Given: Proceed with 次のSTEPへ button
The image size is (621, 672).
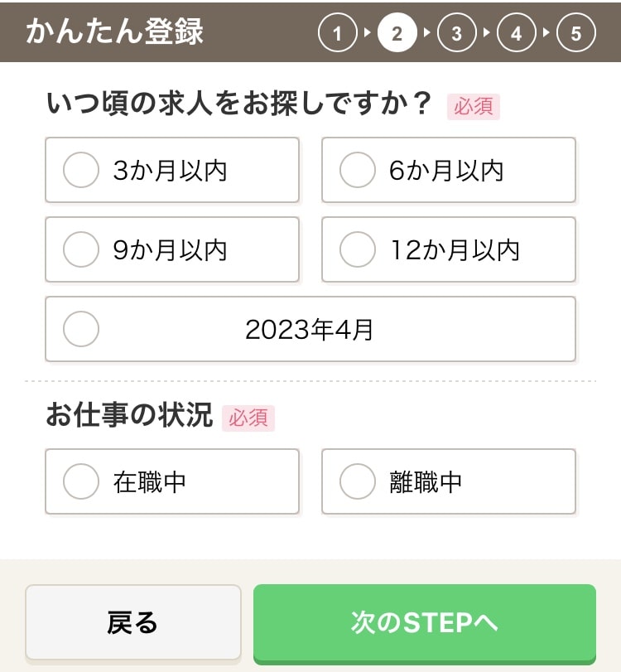Looking at the screenshot, I should (425, 623).
